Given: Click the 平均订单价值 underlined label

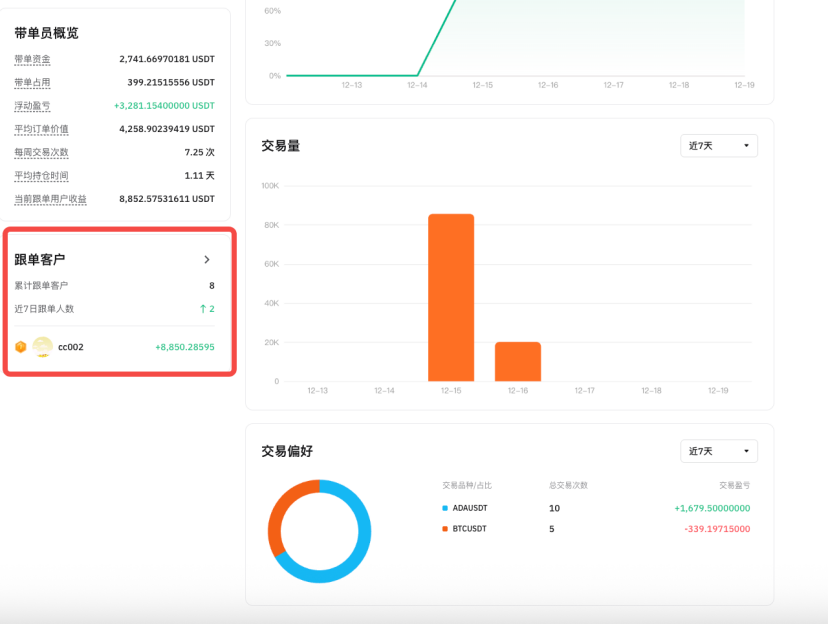Looking at the screenshot, I should pyautogui.click(x=41, y=129).
